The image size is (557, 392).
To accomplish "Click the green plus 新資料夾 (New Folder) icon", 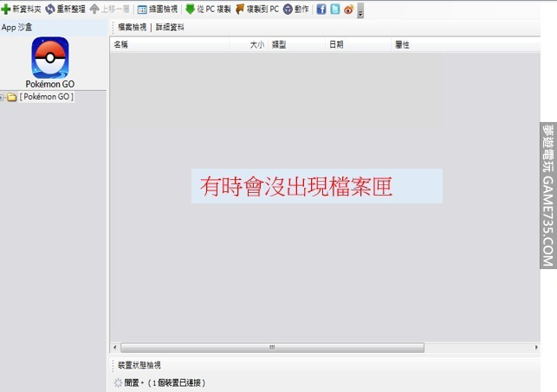I will [x=6, y=10].
